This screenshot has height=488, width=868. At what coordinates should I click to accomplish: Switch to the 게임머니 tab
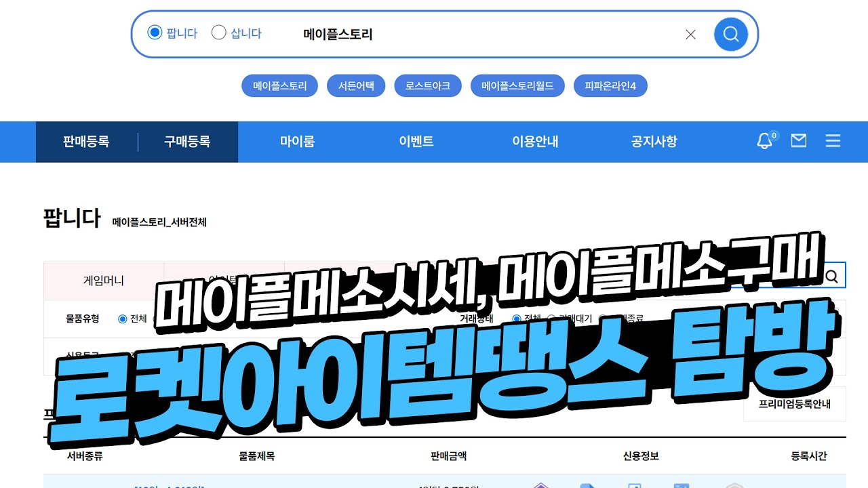(104, 281)
